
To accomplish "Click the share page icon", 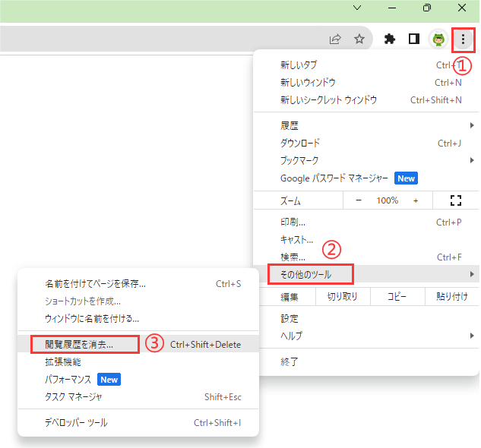I will (x=335, y=39).
